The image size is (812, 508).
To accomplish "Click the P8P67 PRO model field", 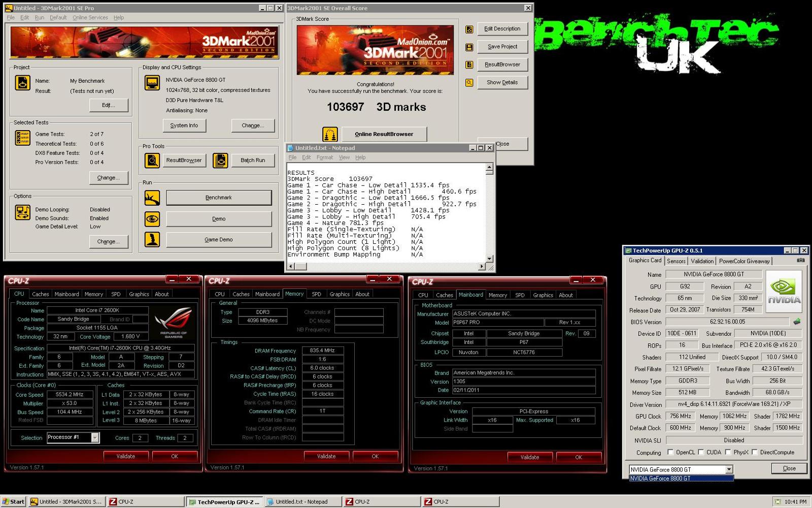I will (x=497, y=322).
